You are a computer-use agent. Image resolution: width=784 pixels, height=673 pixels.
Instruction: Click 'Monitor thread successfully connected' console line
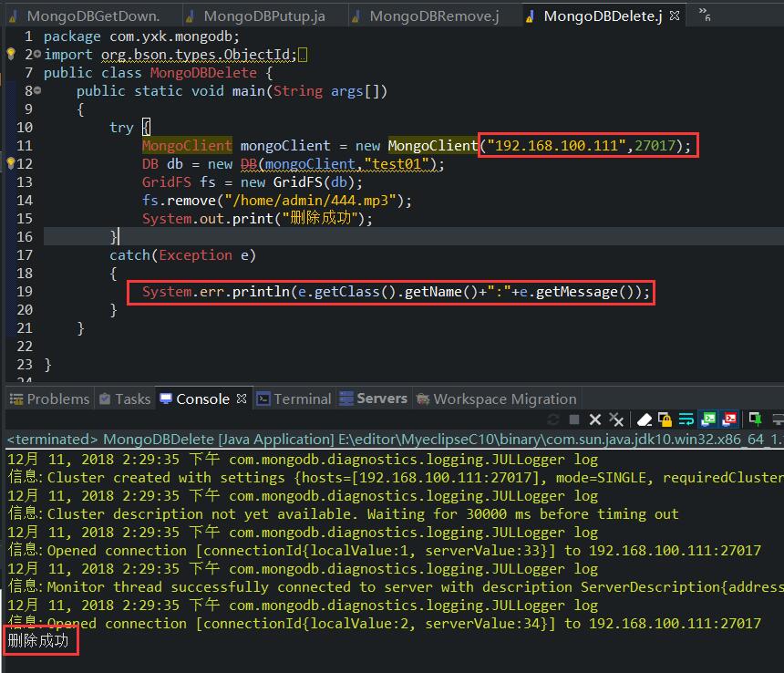tap(395, 586)
